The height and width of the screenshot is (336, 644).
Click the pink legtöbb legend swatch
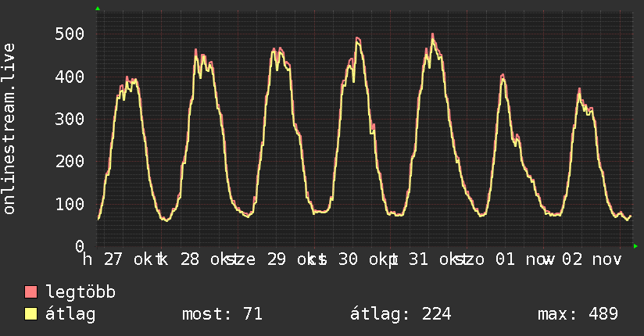coord(30,291)
